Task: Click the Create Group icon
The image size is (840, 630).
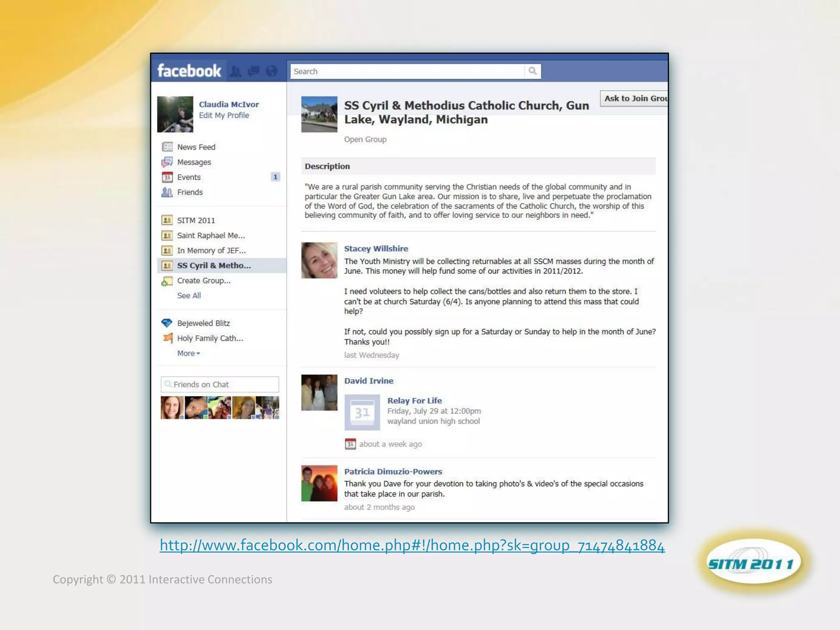Action: coord(167,281)
